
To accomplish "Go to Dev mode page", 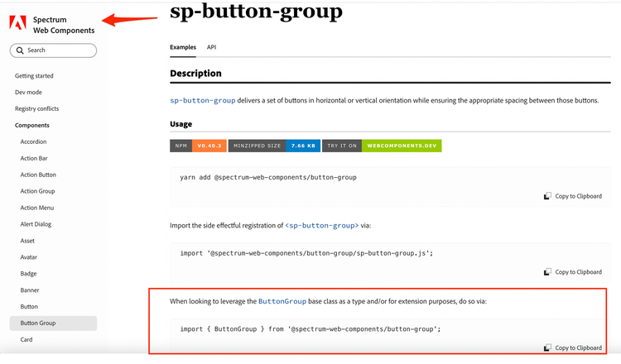I will 28,93.
